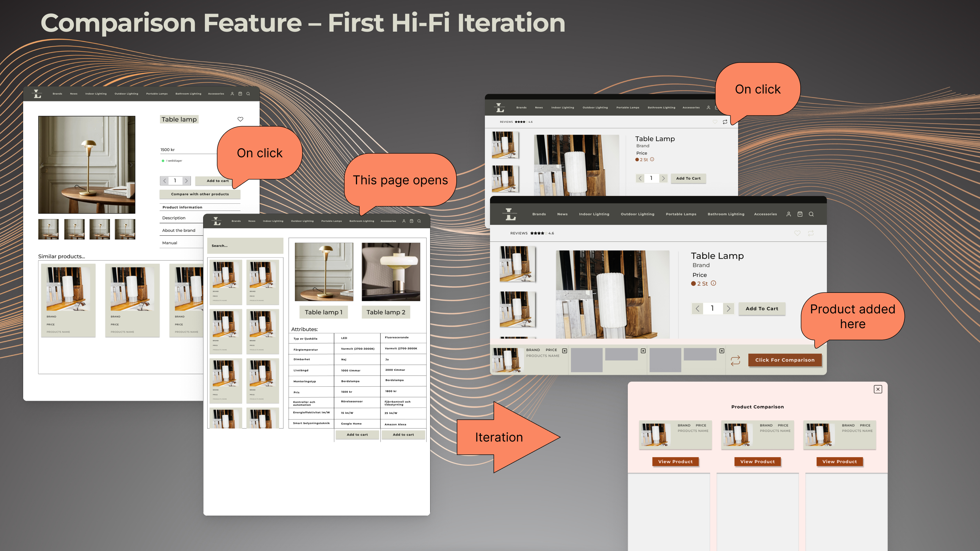Open Portable Lamps in largest page navbar
The width and height of the screenshot is (980, 551).
coord(681,214)
